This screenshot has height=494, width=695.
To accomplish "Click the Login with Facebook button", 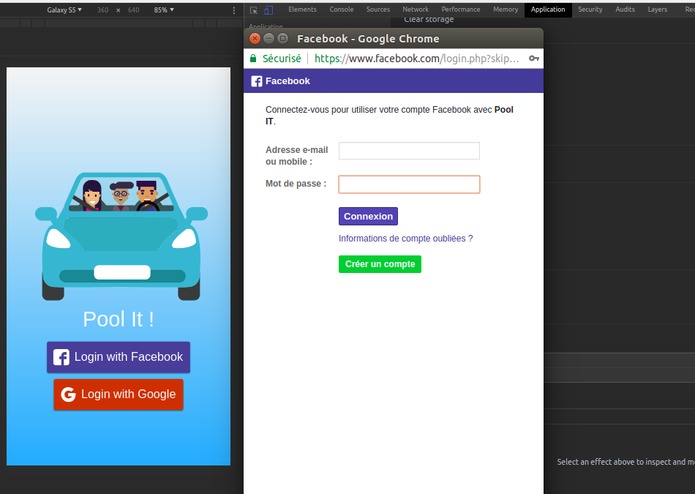I will tap(118, 357).
